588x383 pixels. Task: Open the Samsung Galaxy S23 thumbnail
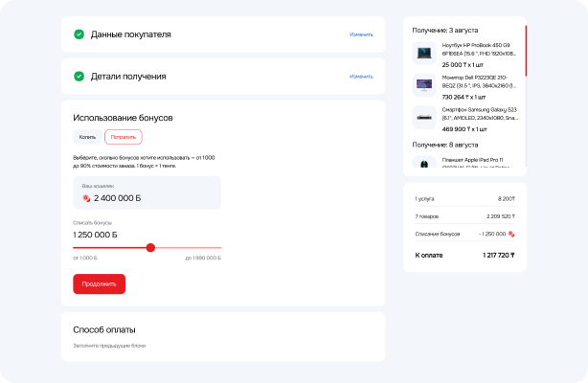pyautogui.click(x=424, y=117)
